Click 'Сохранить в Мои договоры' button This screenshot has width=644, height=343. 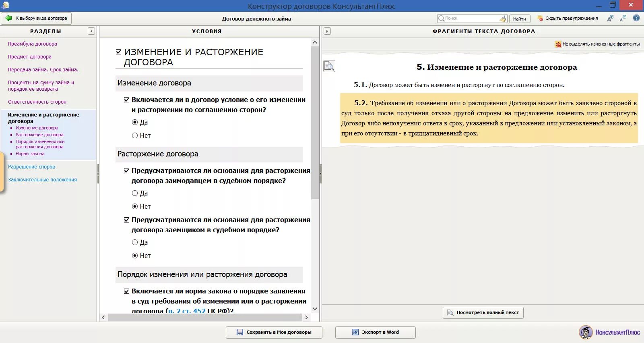(274, 333)
